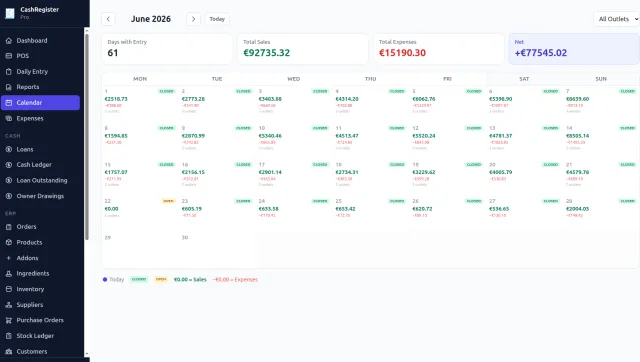Click June 14 sales €8505.14
Screen dimensions: 640x362
pos(577,136)
